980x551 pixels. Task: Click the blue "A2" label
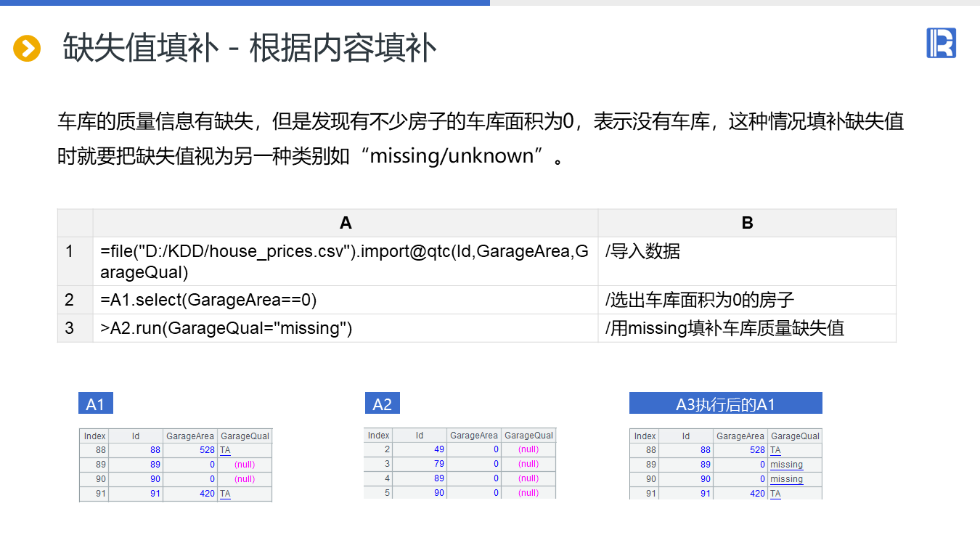(382, 404)
